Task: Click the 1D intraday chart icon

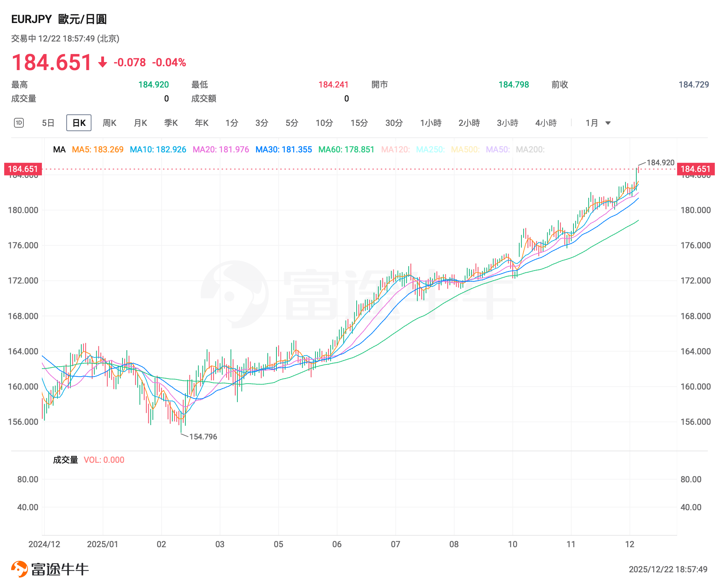Action: coord(19,123)
